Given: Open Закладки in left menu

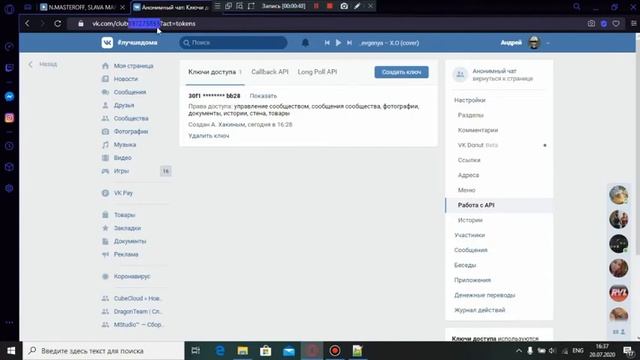Looking at the screenshot, I should [127, 228].
